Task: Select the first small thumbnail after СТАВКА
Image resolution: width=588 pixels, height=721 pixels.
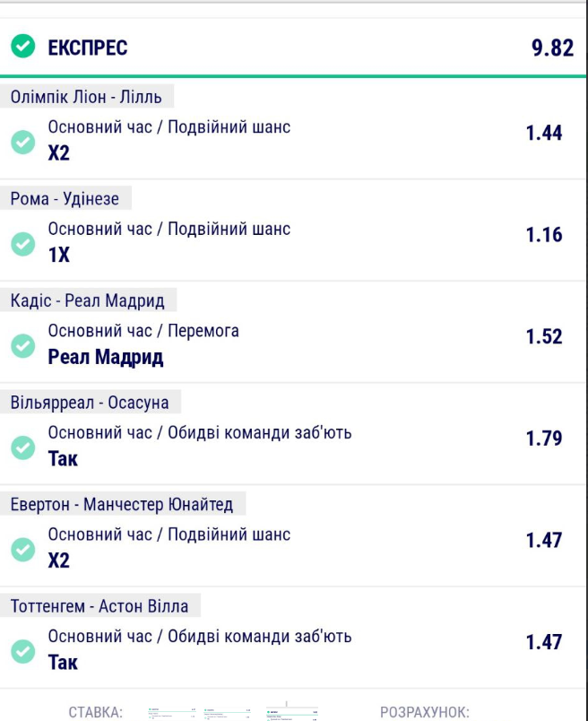Action: point(173,713)
